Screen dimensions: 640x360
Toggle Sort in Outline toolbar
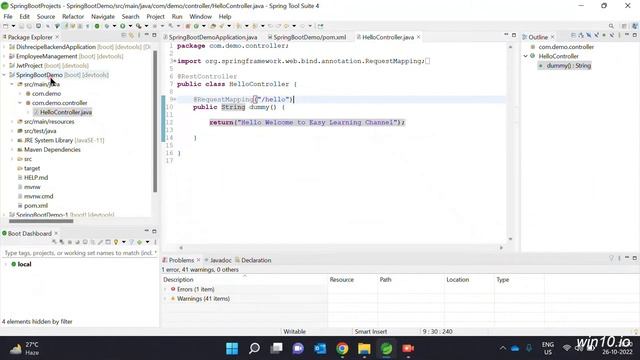580,36
